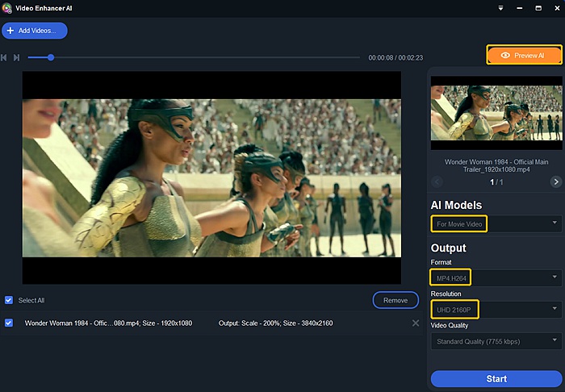The width and height of the screenshot is (565, 392).
Task: Click the Video Enhancer AI app logo
Action: tap(6, 8)
